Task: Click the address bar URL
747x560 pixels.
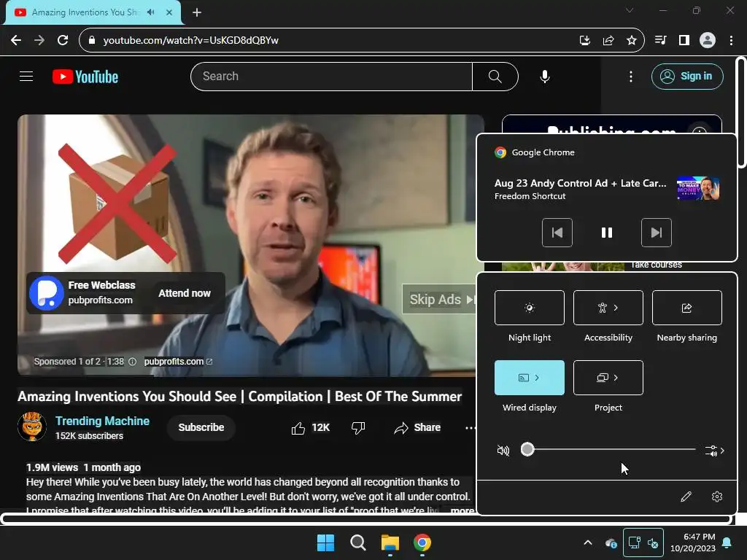Action: (x=190, y=41)
